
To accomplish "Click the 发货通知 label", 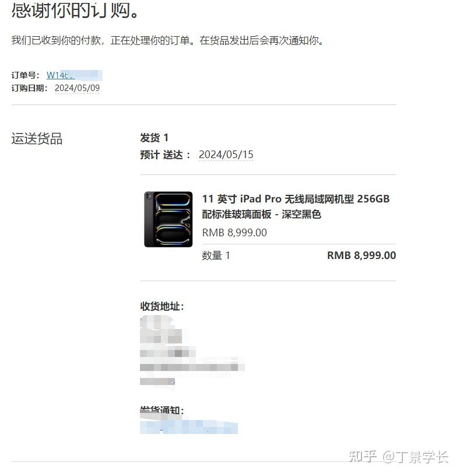I will tap(162, 410).
